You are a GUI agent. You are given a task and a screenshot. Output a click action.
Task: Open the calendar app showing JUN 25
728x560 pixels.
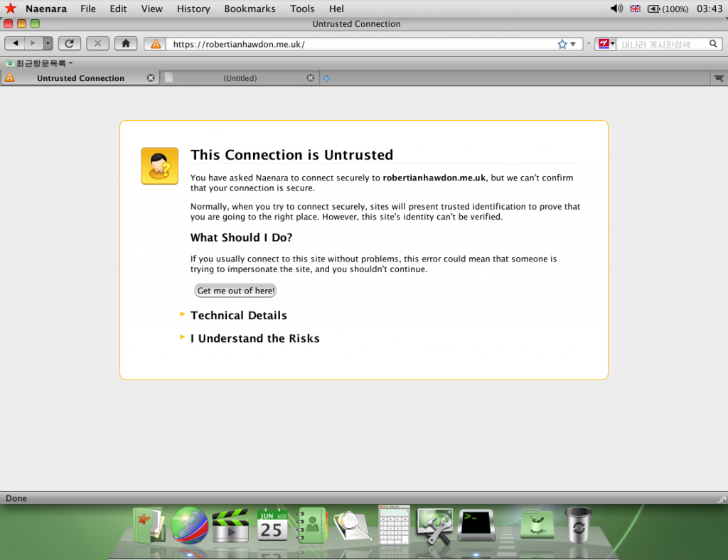[272, 526]
